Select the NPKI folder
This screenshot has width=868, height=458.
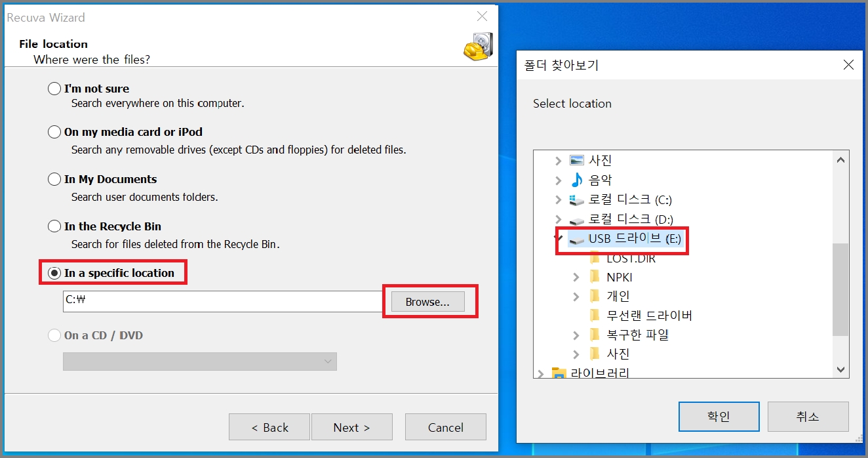point(620,278)
